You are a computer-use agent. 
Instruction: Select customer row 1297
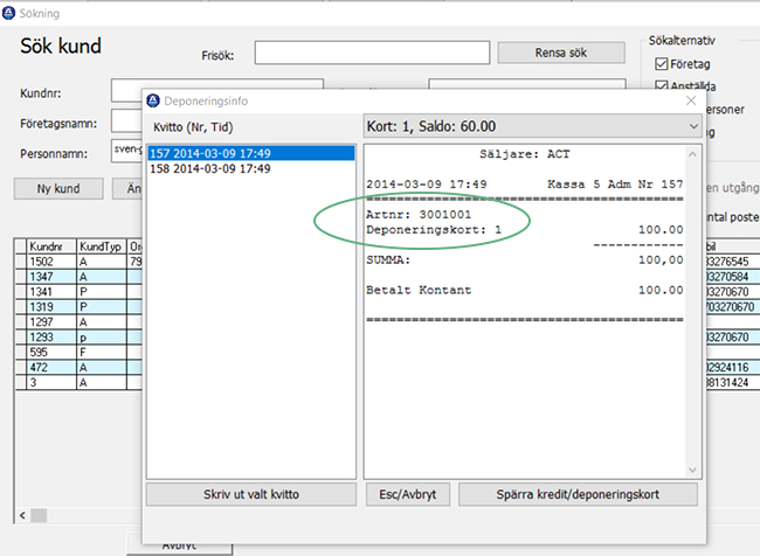click(79, 322)
